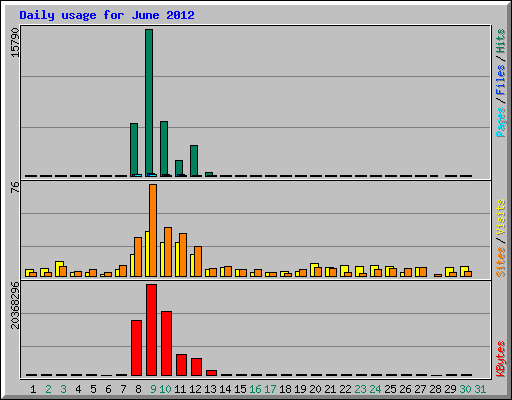512x400 pixels.
Task: Click the 15790 hits axis value
Action: click(15, 43)
